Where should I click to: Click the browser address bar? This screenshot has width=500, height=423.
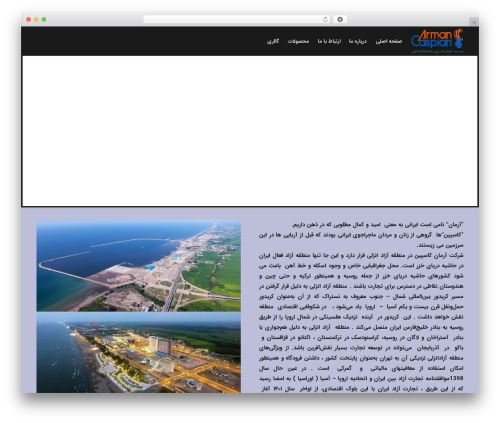(237, 19)
